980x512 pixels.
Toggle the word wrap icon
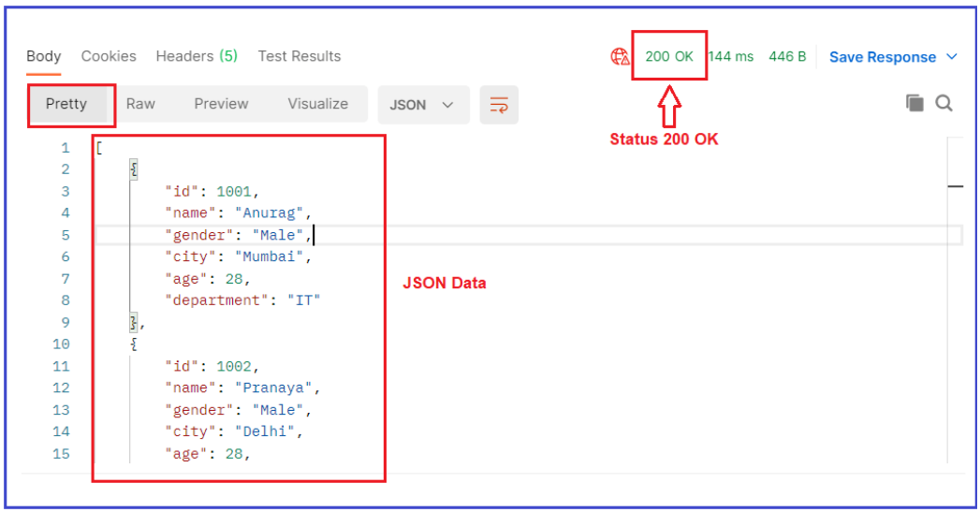[x=499, y=105]
